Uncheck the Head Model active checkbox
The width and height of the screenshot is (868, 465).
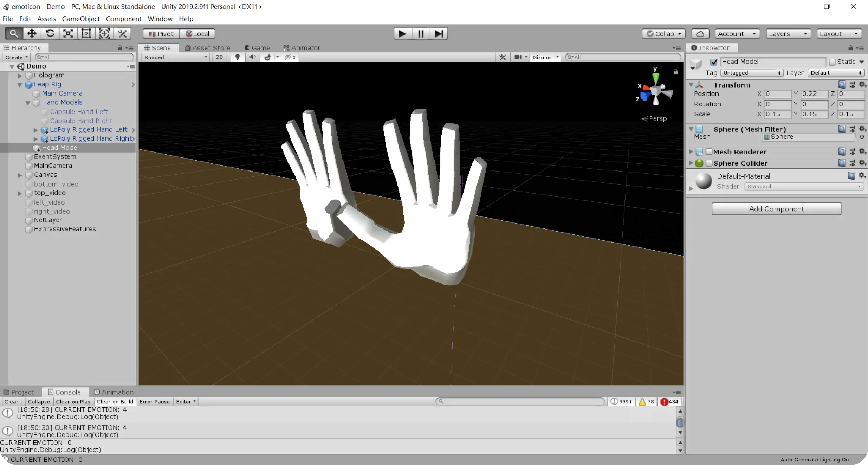click(x=714, y=62)
